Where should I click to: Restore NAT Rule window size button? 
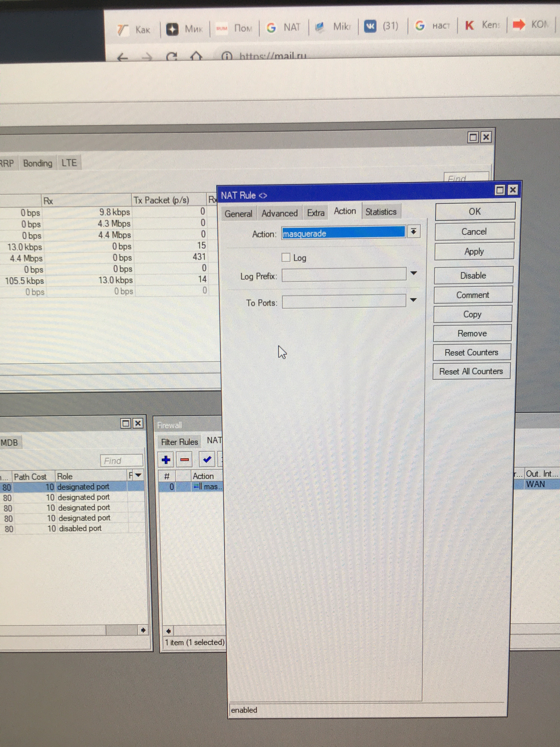click(500, 190)
